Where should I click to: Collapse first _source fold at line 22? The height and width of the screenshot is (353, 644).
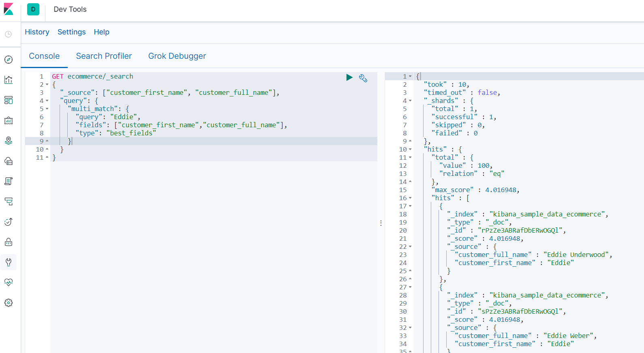click(x=410, y=246)
